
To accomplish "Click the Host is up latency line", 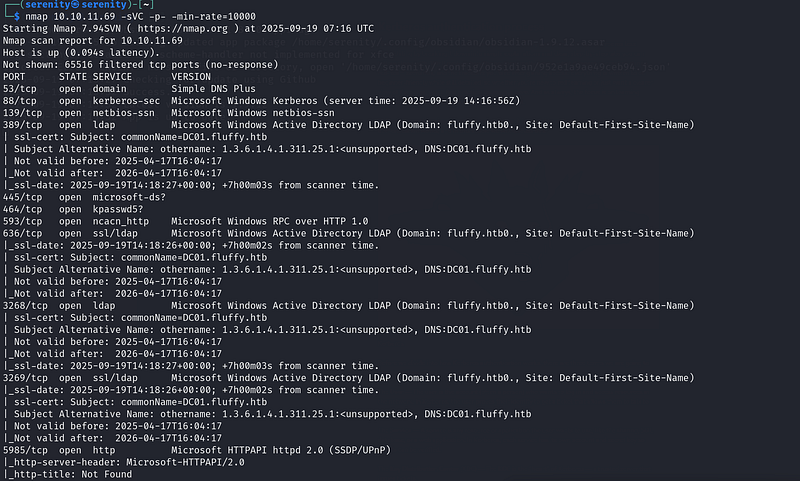I will click(x=81, y=53).
